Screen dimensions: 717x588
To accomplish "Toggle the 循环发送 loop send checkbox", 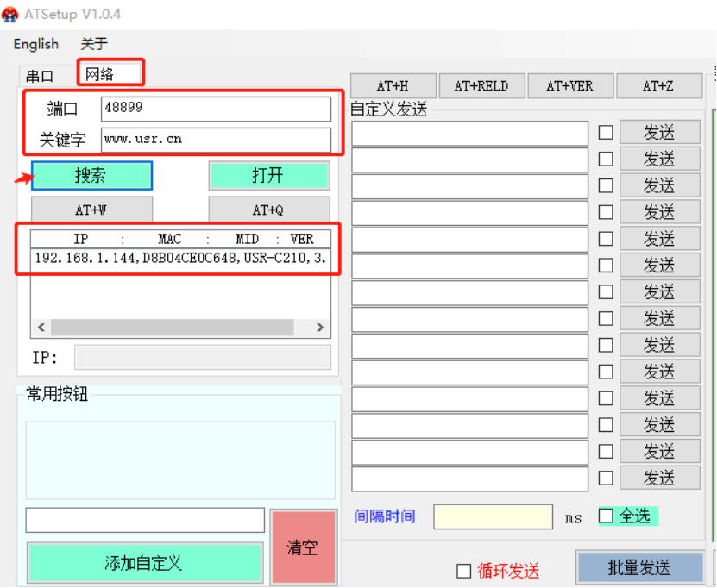I will [464, 571].
